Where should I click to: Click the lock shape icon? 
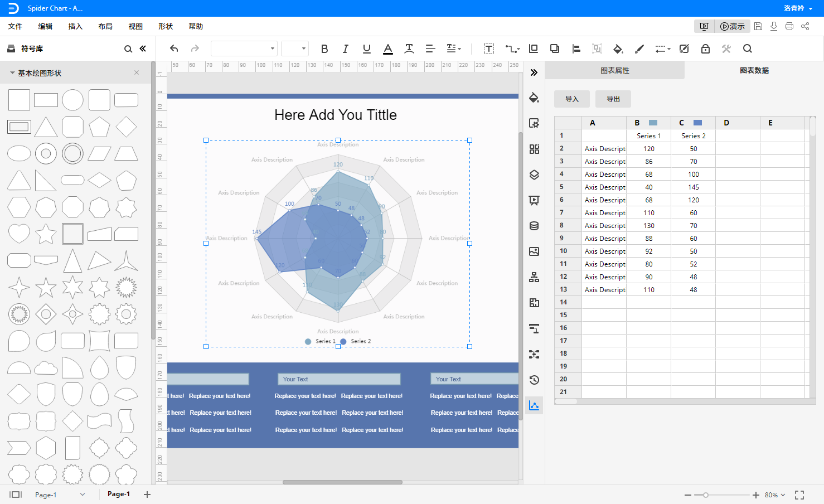pos(705,49)
